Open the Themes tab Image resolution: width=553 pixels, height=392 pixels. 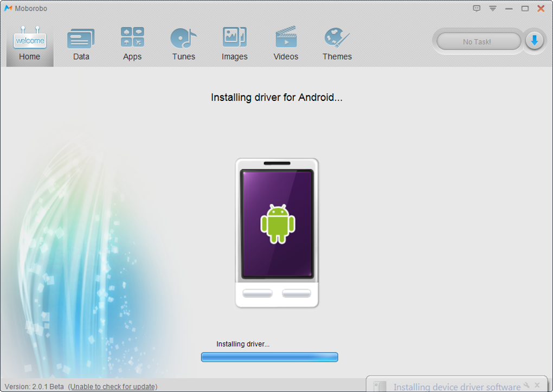(x=337, y=44)
